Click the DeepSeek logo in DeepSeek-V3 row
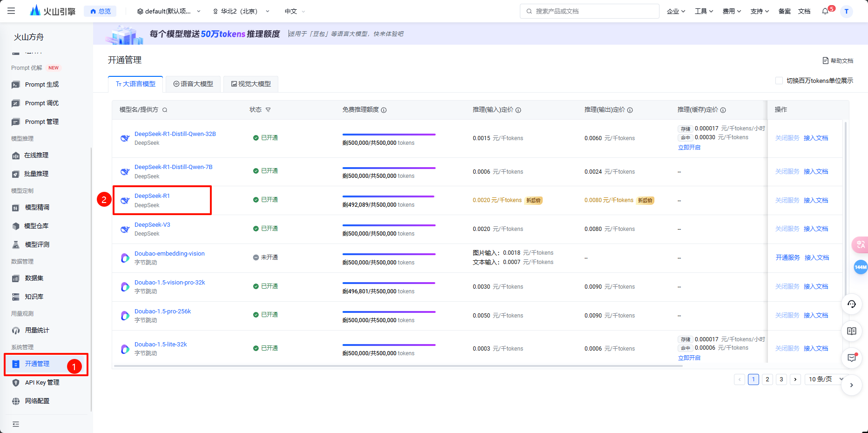The height and width of the screenshot is (433, 868). 125,229
